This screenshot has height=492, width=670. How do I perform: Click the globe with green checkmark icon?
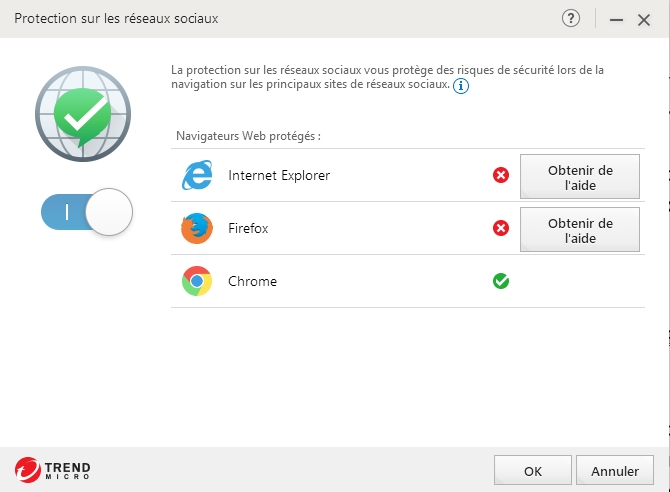[x=83, y=114]
